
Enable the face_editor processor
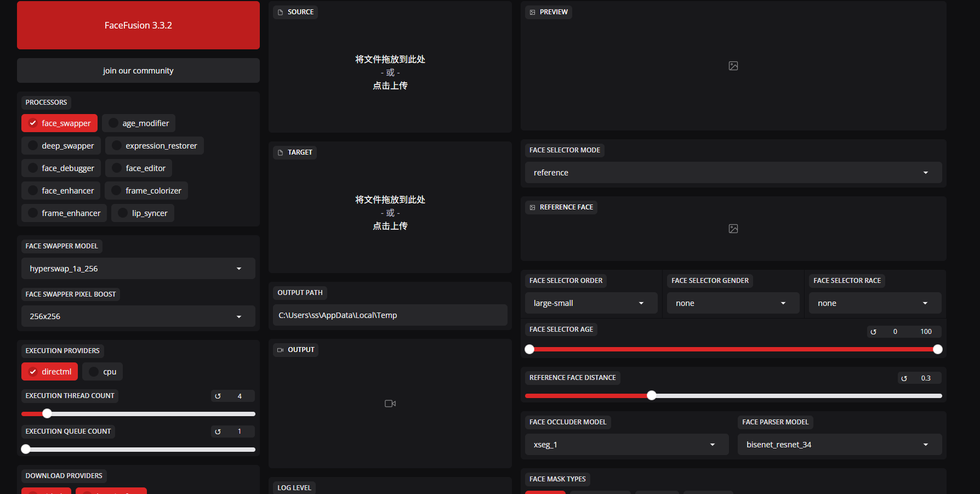point(139,168)
